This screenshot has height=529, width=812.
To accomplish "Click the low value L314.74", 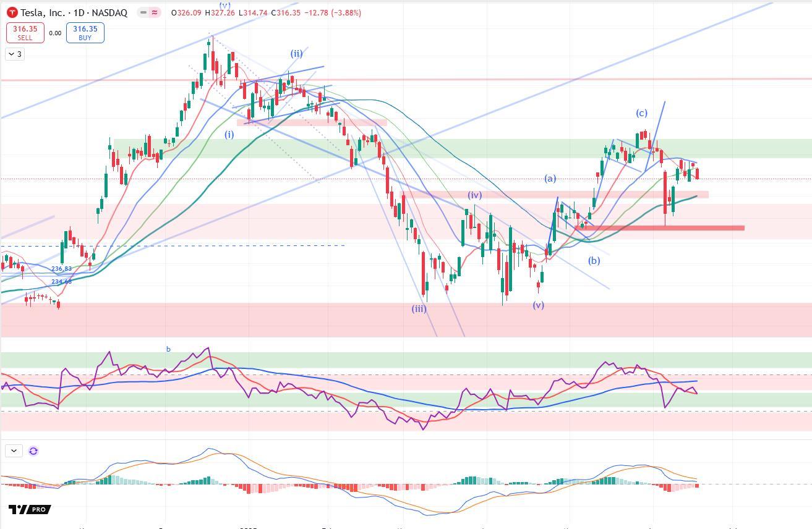I will pos(254,12).
